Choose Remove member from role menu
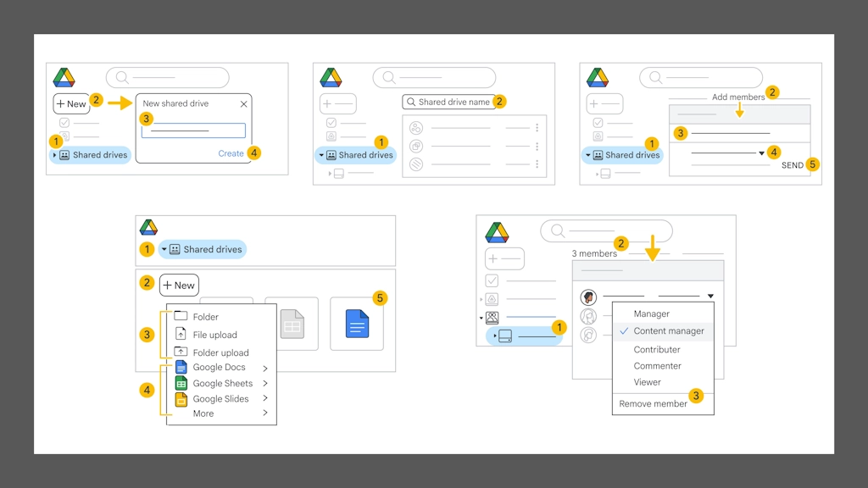The width and height of the screenshot is (868, 488). coord(653,404)
